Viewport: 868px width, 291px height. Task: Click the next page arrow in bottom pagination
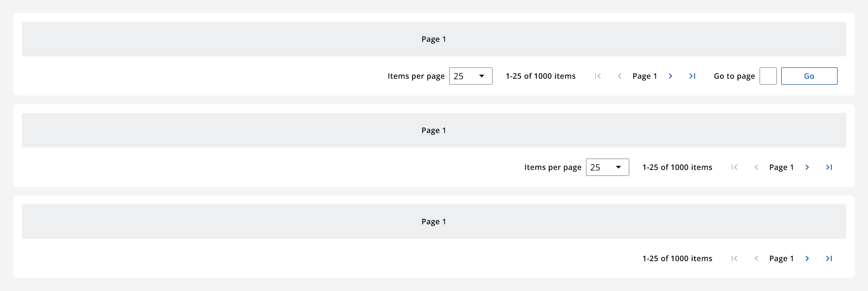tap(807, 258)
